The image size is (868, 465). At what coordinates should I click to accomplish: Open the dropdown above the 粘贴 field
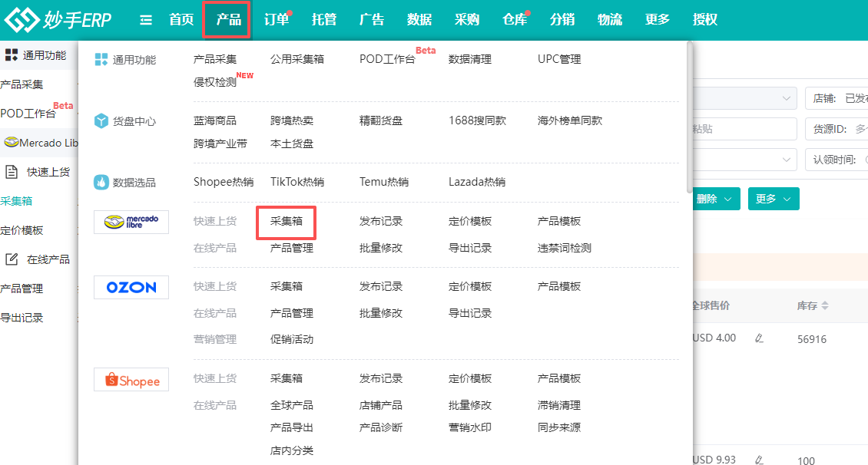pyautogui.click(x=744, y=98)
